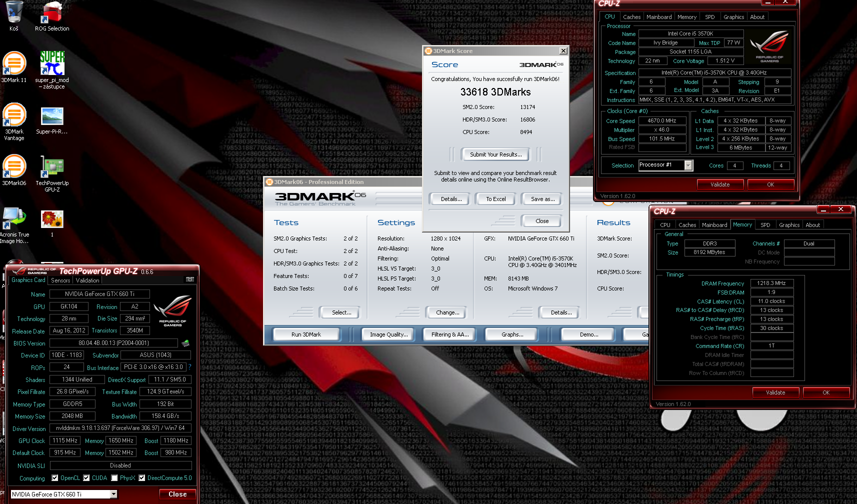The height and width of the screenshot is (504, 857).
Task: Open About tab in lower CPU-Z window
Action: tap(812, 225)
